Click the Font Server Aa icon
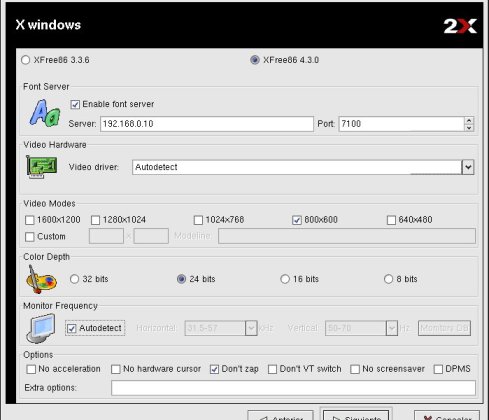The width and height of the screenshot is (489, 420). click(45, 113)
